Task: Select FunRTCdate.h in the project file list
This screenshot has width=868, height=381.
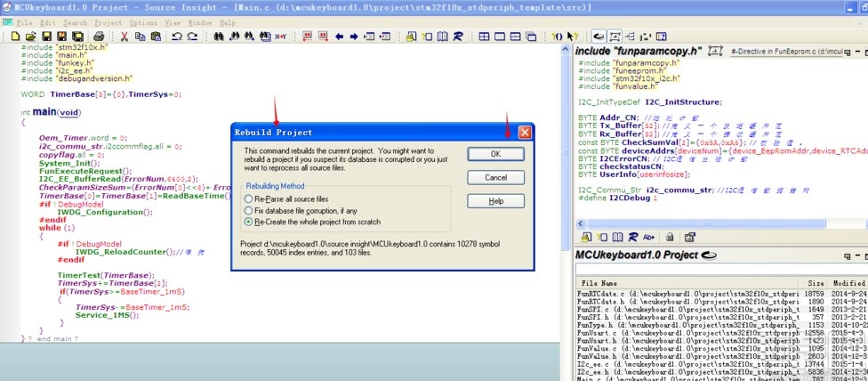Action: (688, 301)
